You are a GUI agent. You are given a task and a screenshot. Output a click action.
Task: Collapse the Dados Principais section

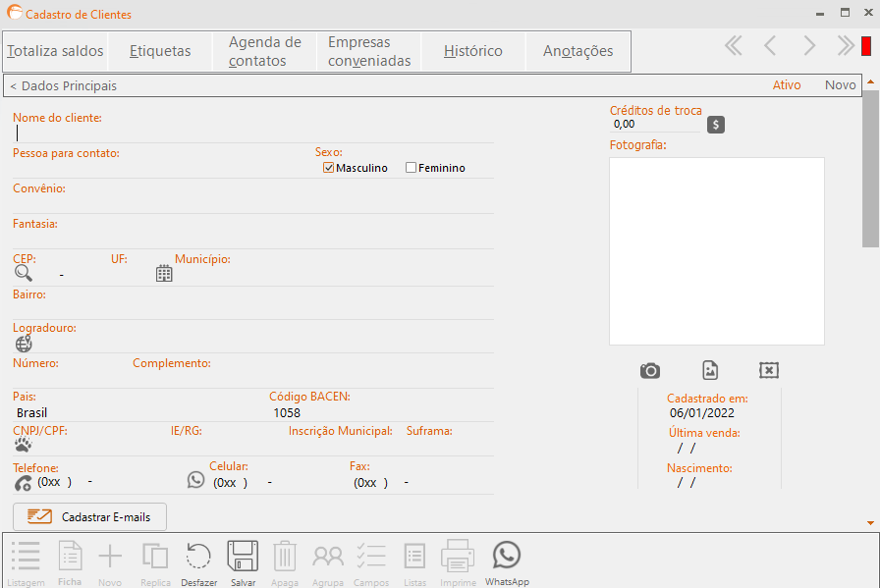pyautogui.click(x=64, y=85)
